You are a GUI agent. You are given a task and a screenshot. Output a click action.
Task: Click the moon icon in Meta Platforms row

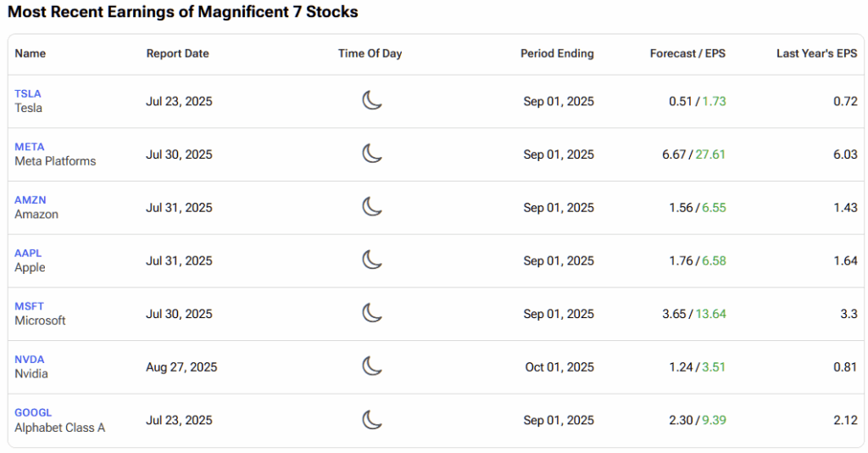(x=372, y=154)
